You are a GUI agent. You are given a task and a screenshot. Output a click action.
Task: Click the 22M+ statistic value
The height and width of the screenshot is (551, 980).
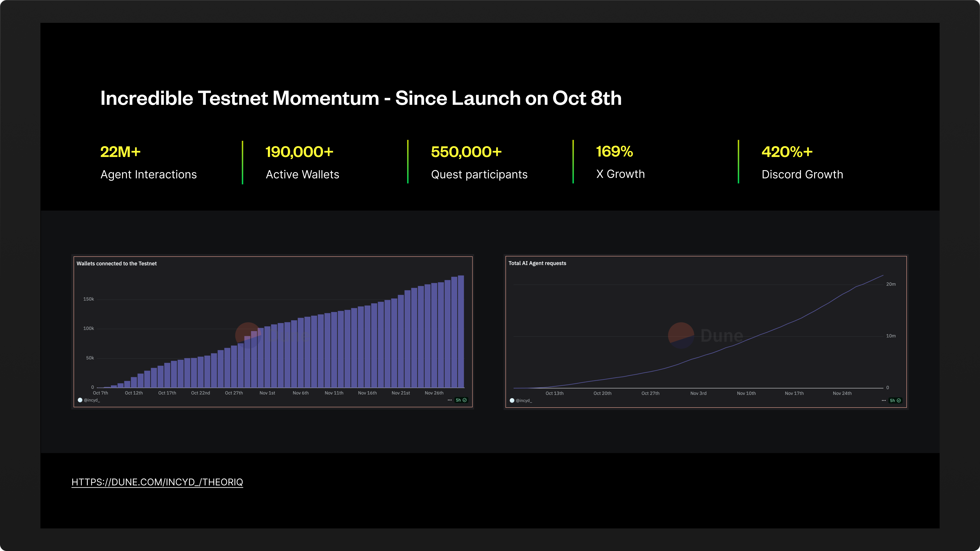(120, 152)
